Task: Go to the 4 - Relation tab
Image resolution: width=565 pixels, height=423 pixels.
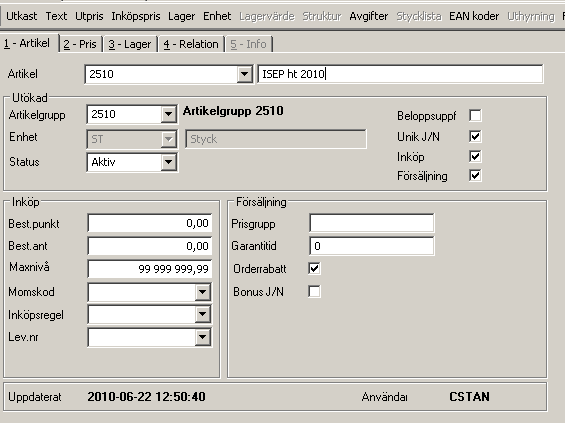Action: coord(191,44)
